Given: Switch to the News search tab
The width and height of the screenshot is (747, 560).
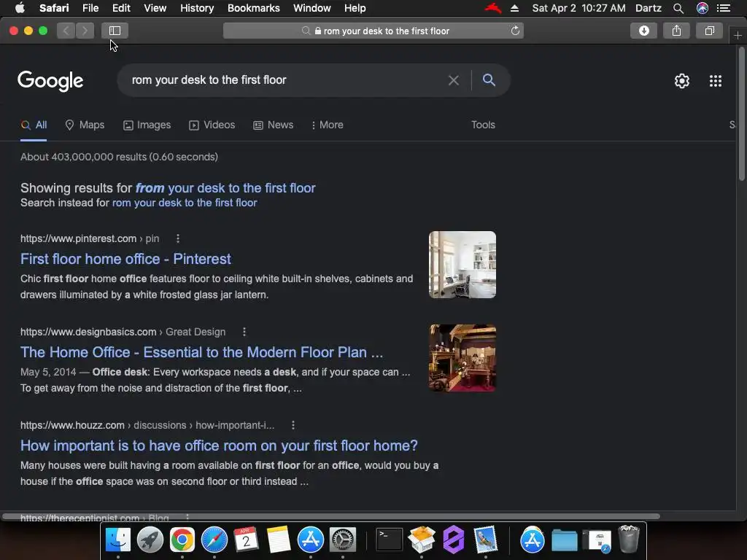Looking at the screenshot, I should click(273, 125).
